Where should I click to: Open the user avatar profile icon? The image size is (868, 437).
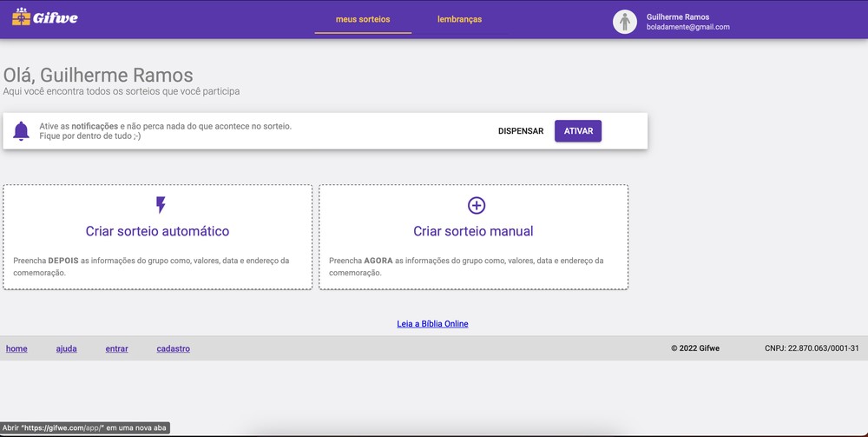click(624, 22)
